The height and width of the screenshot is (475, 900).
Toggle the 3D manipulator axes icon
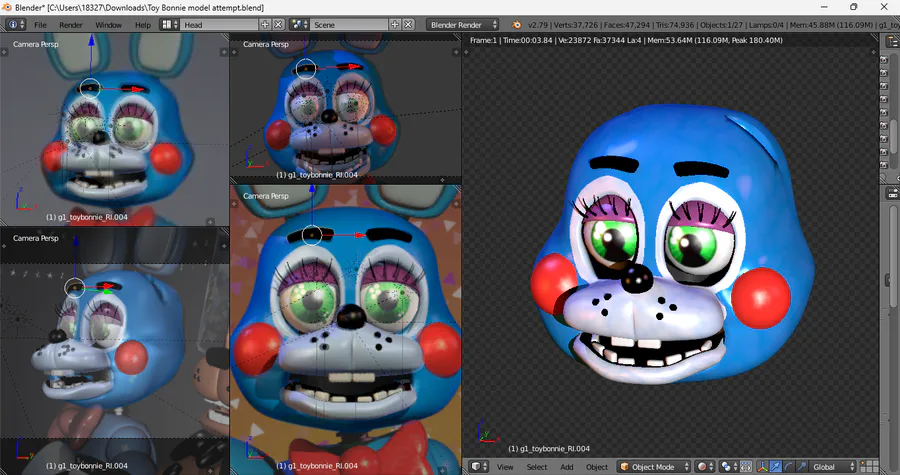(763, 466)
